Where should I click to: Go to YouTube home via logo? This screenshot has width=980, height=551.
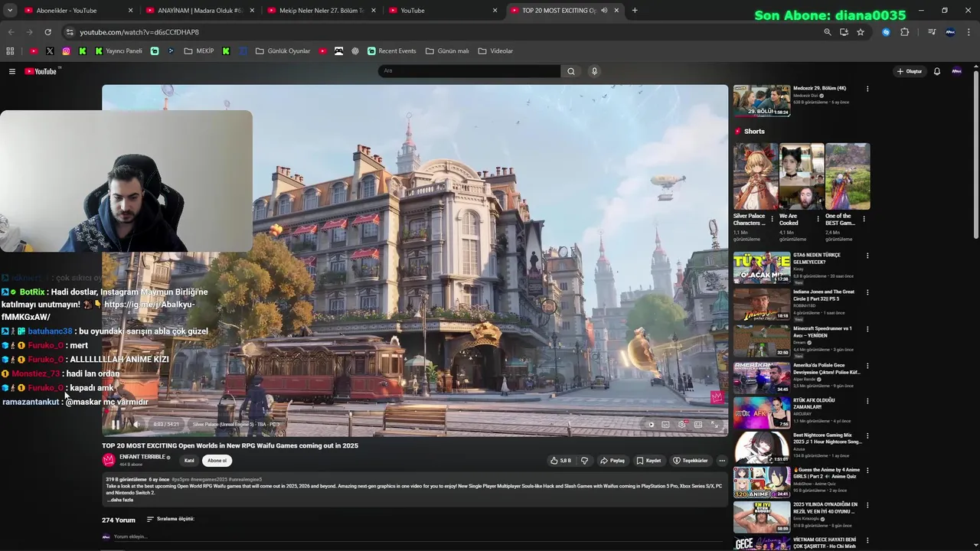pos(41,71)
